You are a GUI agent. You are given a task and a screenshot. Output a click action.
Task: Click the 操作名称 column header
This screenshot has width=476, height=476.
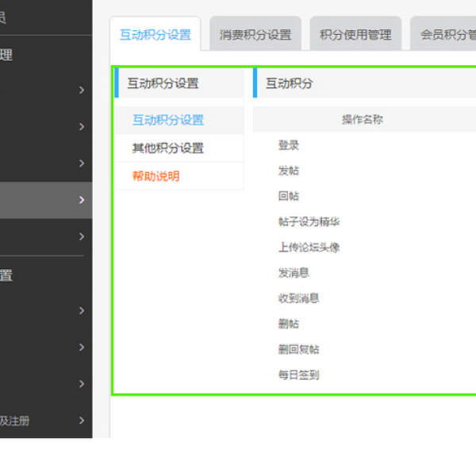[363, 120]
